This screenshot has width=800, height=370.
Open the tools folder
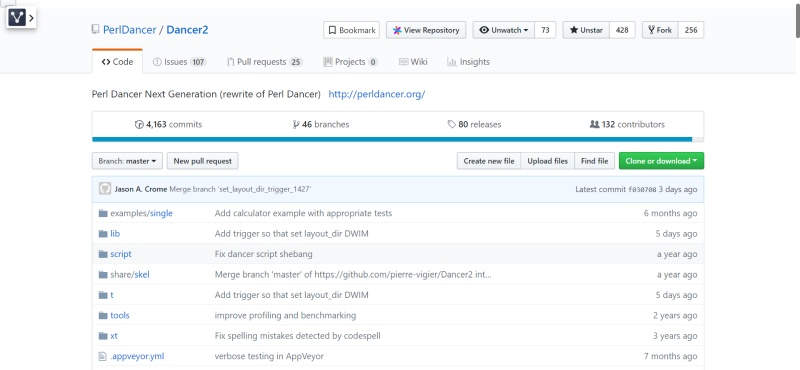tap(120, 315)
